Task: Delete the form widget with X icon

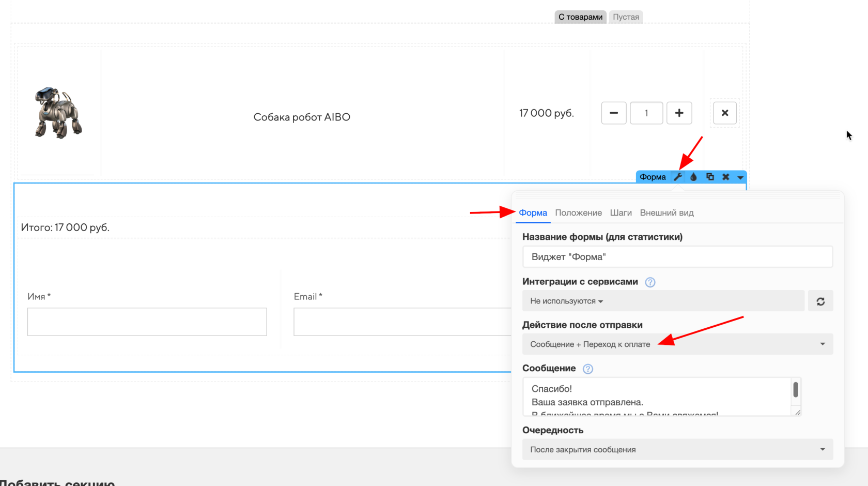Action: click(x=726, y=177)
